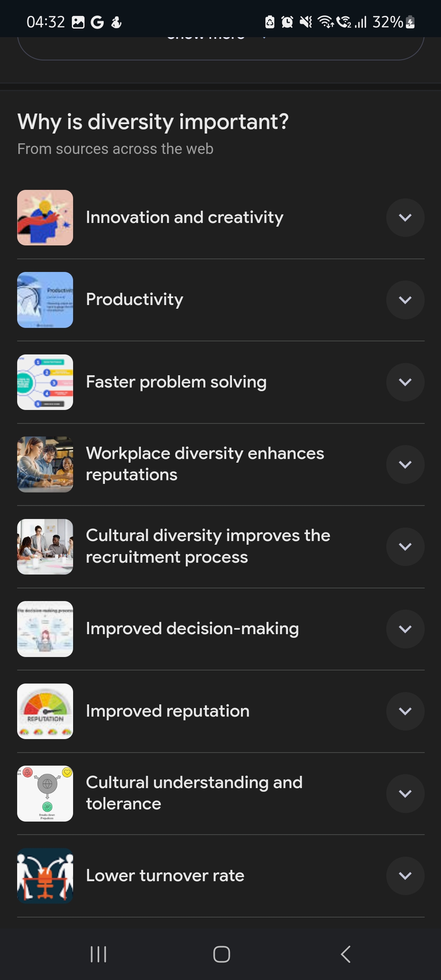Screen dimensions: 441x980
Task: Open the Lower turnover rate thumbnail
Action: (45, 876)
